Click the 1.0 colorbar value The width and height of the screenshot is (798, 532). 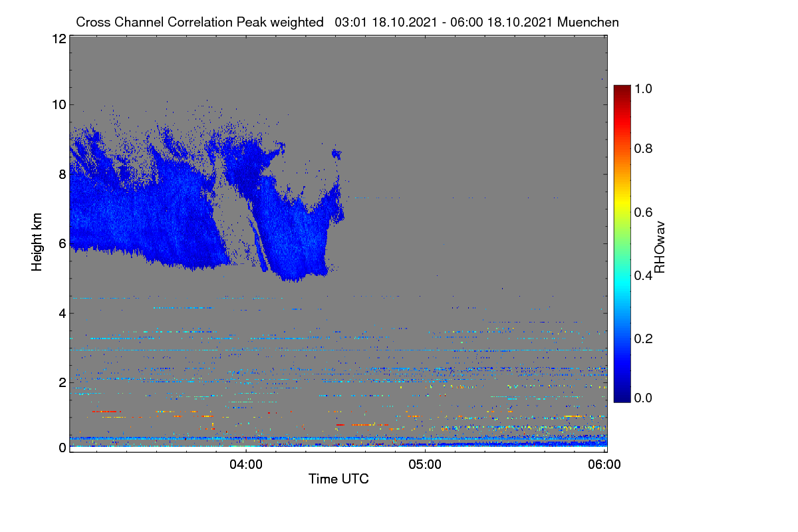pos(642,88)
